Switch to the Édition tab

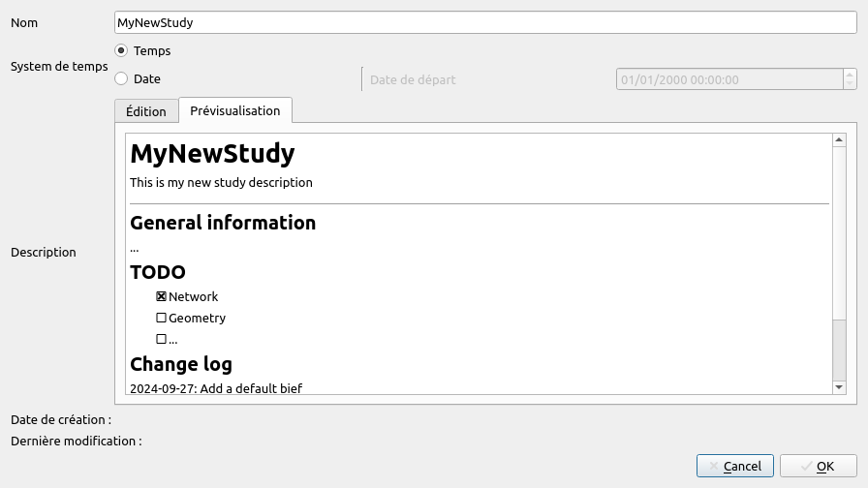pyautogui.click(x=146, y=111)
